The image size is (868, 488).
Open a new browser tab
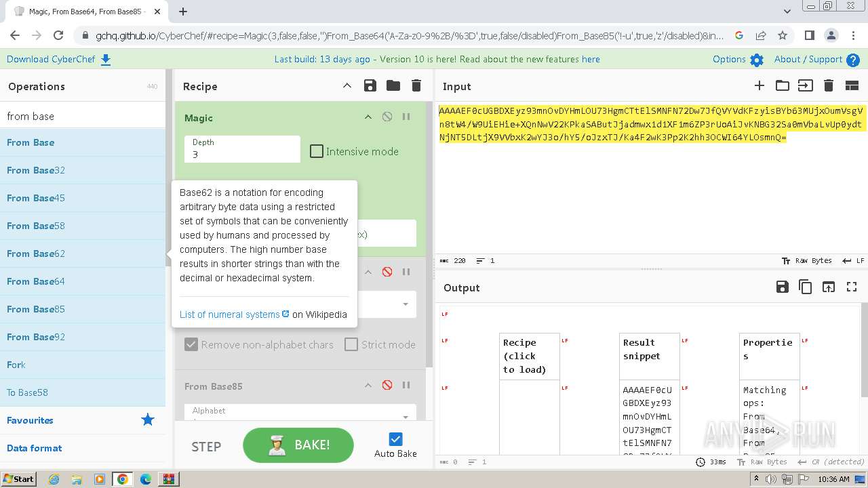tap(183, 11)
